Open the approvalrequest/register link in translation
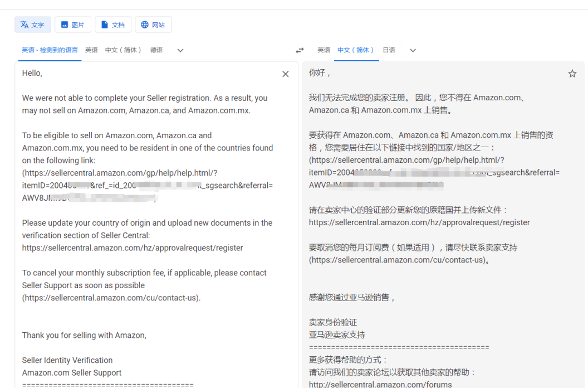Image resolution: width=588 pixels, height=388 pixels. click(x=419, y=222)
